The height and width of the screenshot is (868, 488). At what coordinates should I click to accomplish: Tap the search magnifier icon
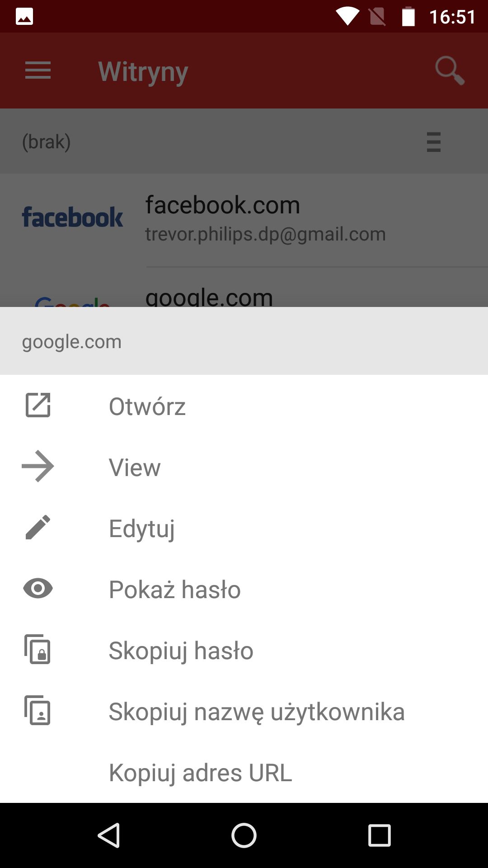(450, 71)
